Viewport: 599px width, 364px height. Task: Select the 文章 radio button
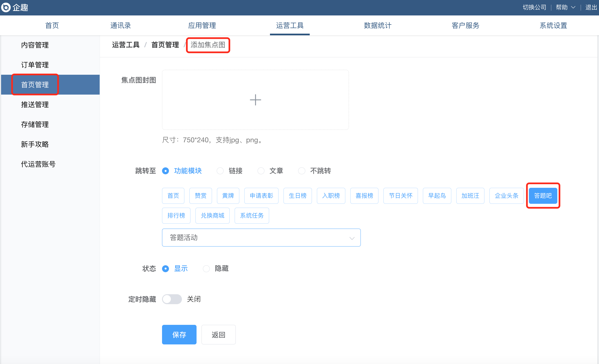coord(261,171)
